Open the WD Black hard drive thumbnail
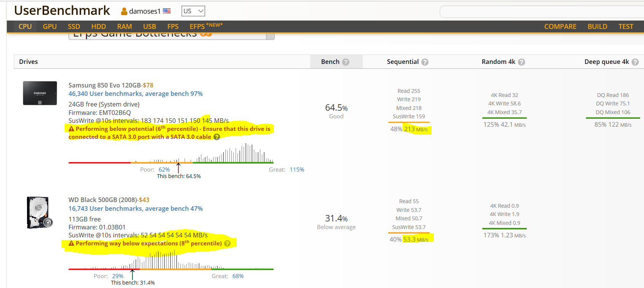This screenshot has height=288, width=644. coord(39,212)
